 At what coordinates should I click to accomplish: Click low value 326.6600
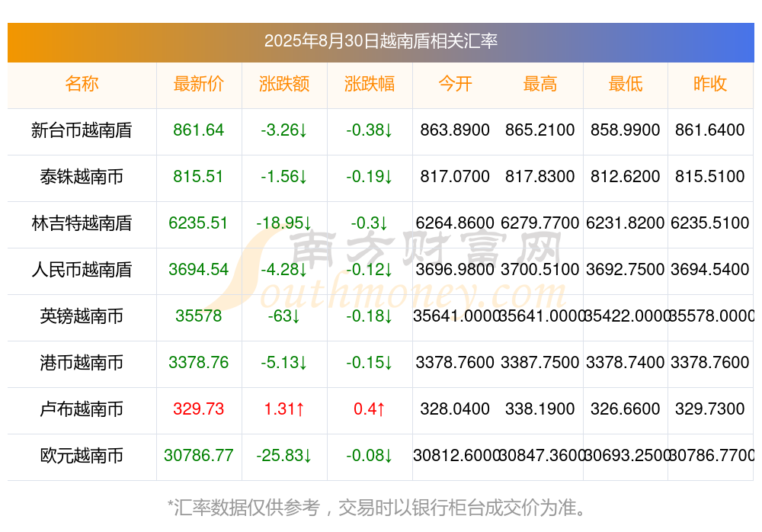[626, 409]
